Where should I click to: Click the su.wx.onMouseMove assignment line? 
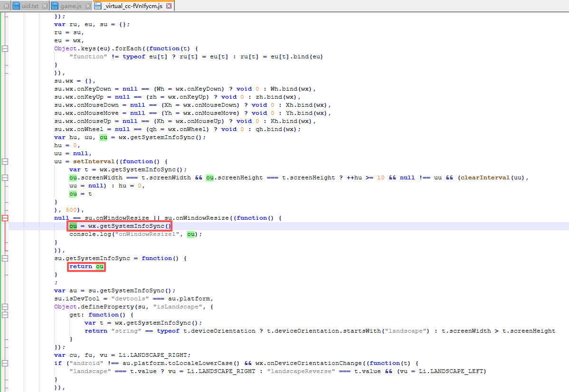[193, 113]
